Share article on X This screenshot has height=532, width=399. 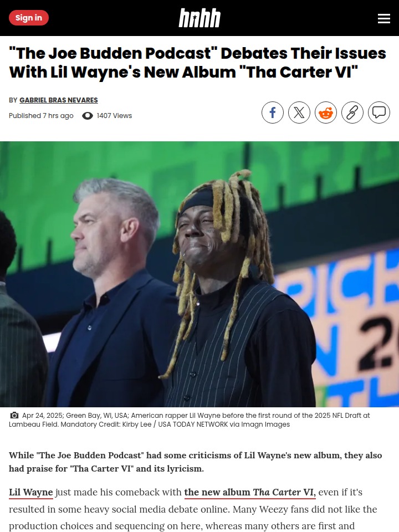pyautogui.click(x=299, y=112)
